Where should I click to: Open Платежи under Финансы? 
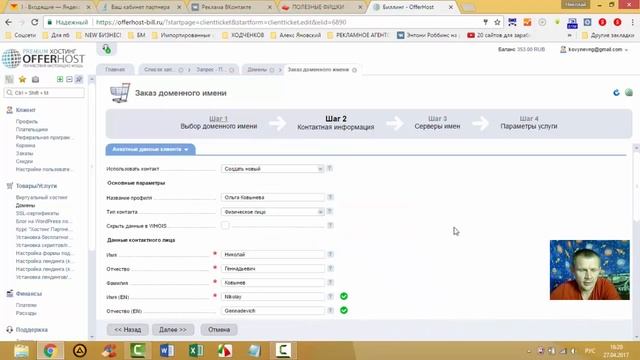click(x=26, y=305)
